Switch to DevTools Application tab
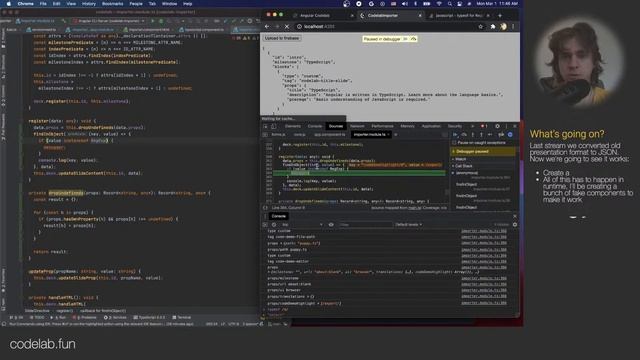The image size is (640, 360). [x=431, y=127]
